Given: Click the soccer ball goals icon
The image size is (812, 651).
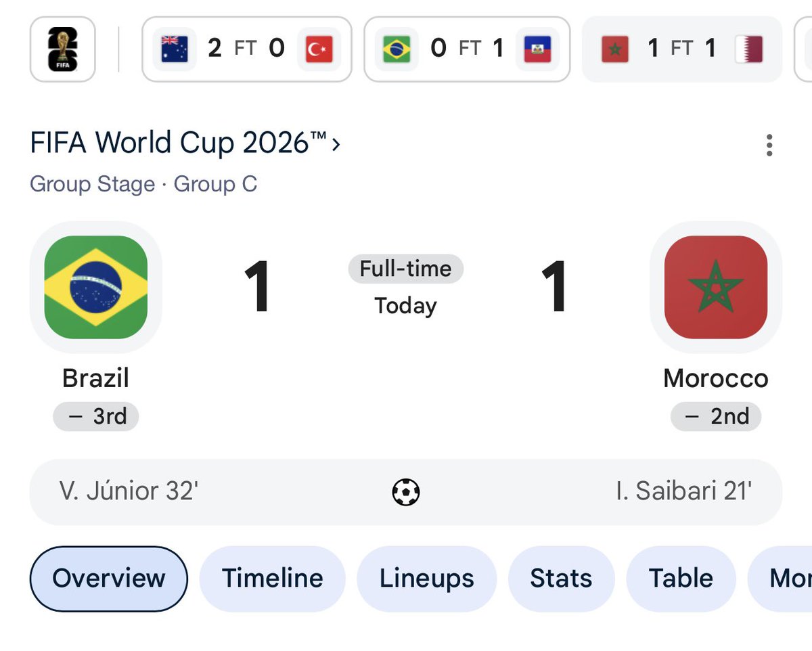Looking at the screenshot, I should [406, 492].
